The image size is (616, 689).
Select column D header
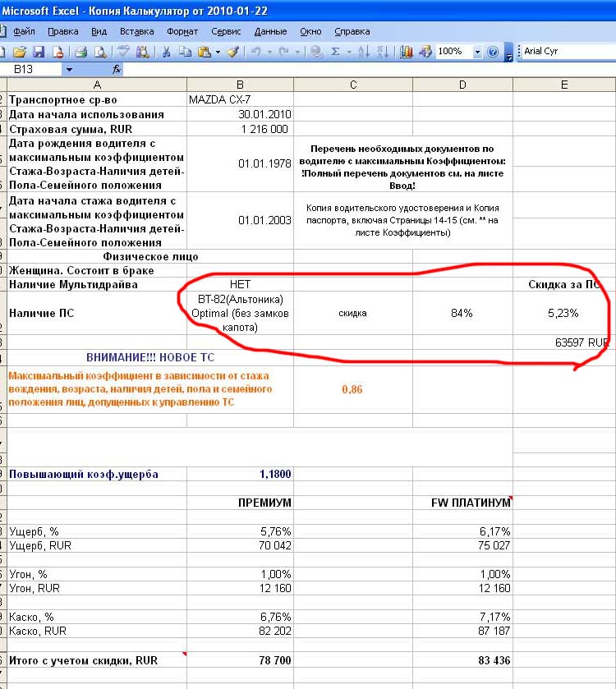462,85
